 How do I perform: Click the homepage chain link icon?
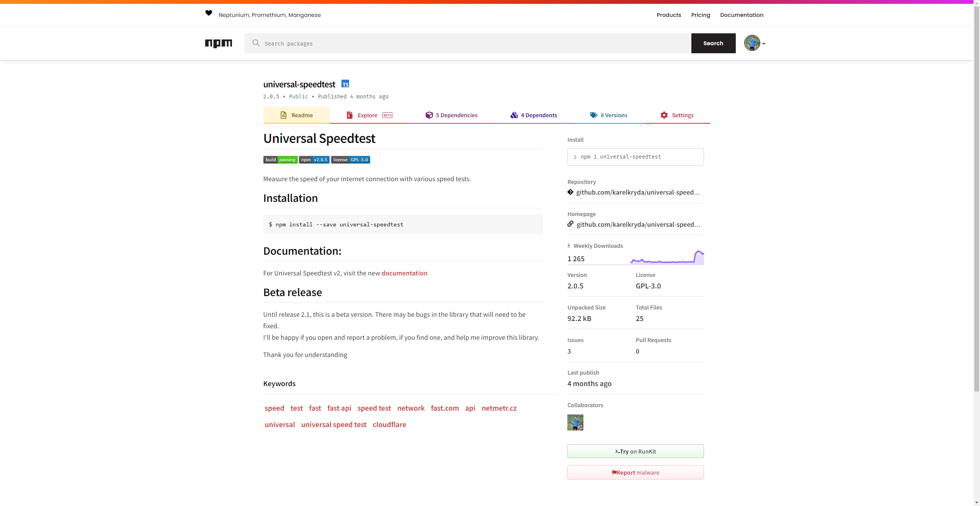(570, 224)
